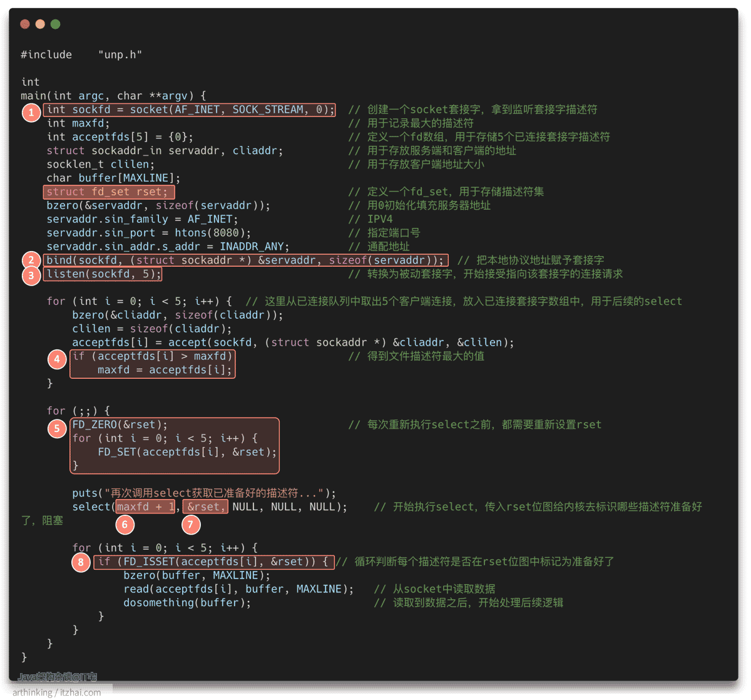Click the infinite 'for (;;) {' loop line
Screen dimensions: 751x700
point(78,411)
